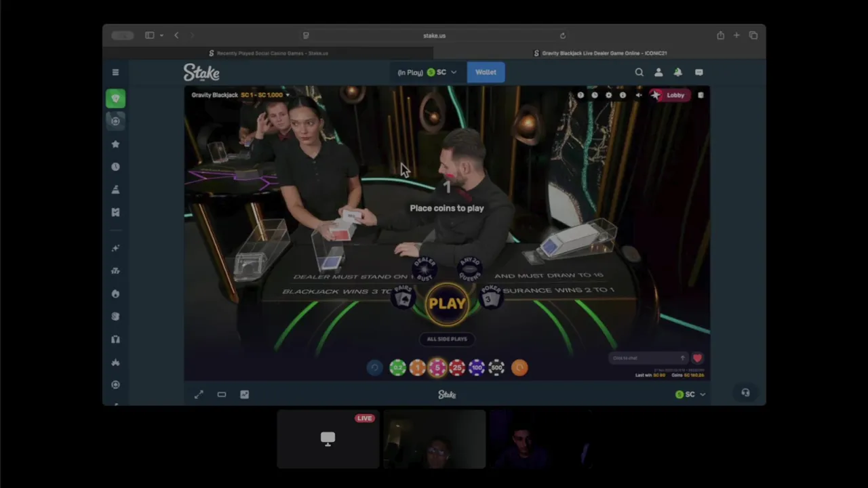The width and height of the screenshot is (868, 488).
Task: Reload the page in Safari
Action: (562, 35)
